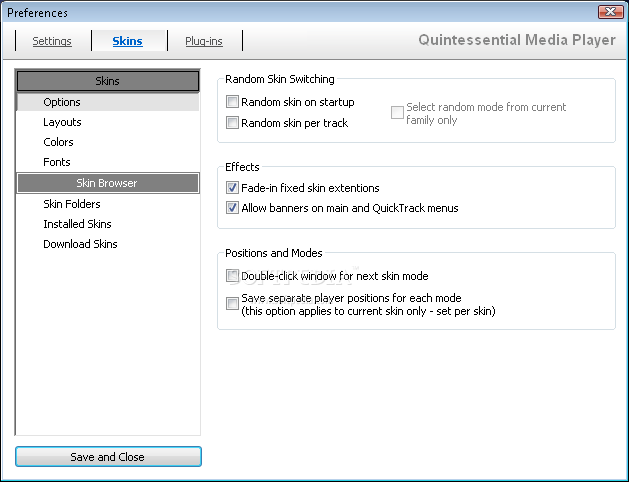Click the Skins section header
The width and height of the screenshot is (629, 482).
[x=108, y=81]
